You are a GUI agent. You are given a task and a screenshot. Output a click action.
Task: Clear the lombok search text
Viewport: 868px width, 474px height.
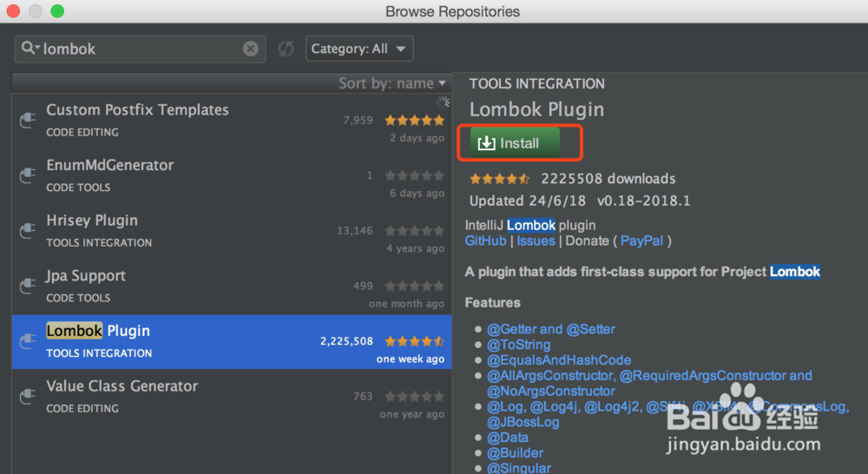coord(250,49)
